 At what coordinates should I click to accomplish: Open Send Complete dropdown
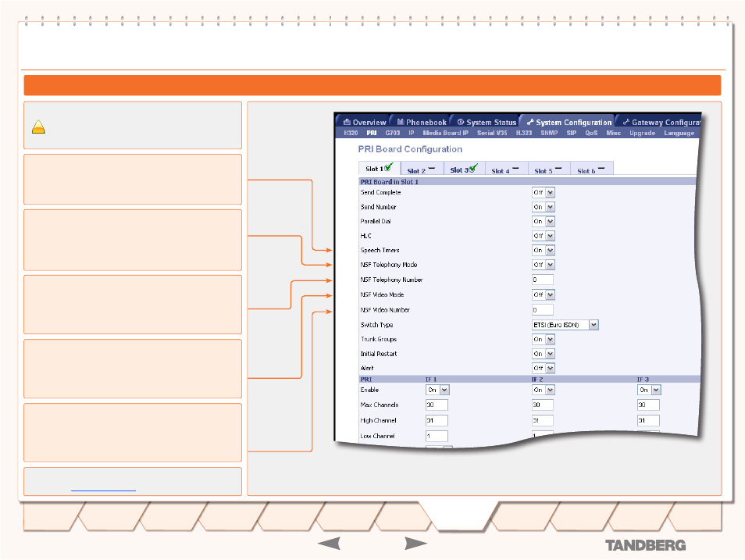(543, 193)
